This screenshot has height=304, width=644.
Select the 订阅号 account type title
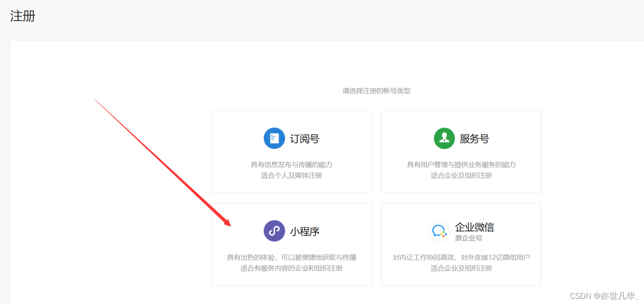(305, 139)
